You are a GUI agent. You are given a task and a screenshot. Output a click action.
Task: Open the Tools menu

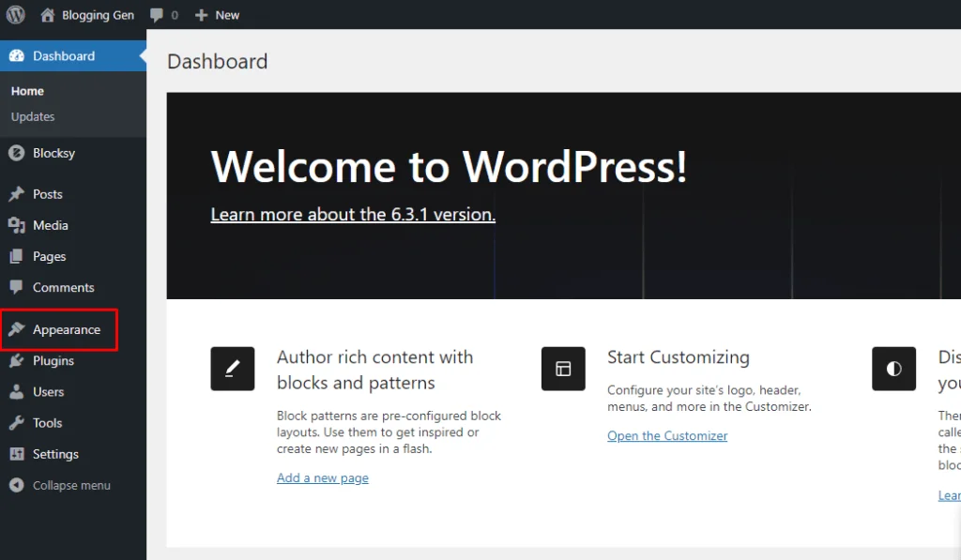tap(73, 423)
